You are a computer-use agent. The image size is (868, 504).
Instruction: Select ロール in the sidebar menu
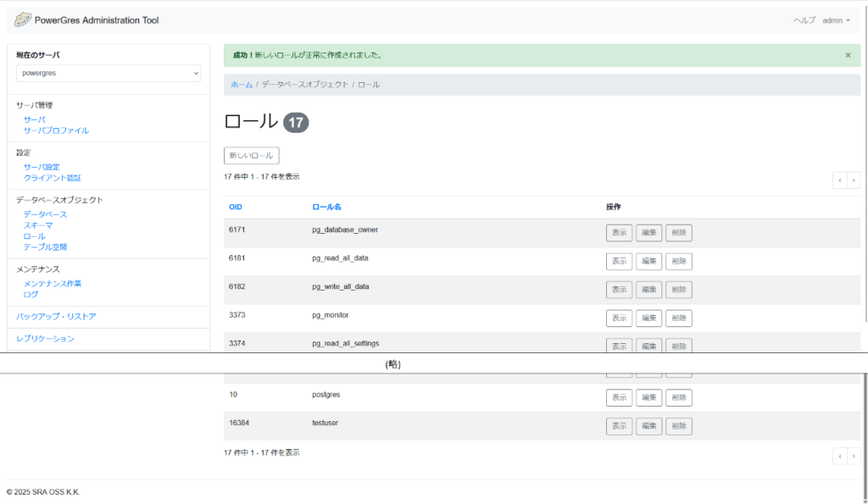(34, 236)
